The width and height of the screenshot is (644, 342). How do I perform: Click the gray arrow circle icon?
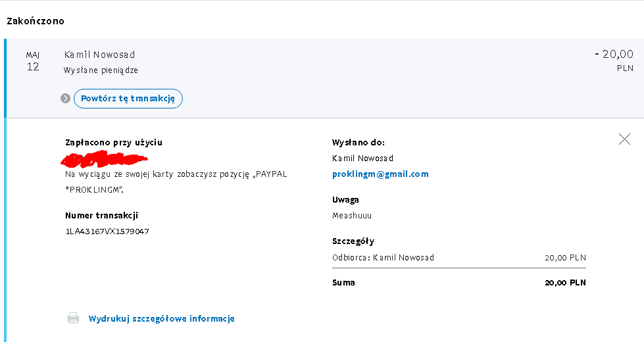(x=65, y=99)
